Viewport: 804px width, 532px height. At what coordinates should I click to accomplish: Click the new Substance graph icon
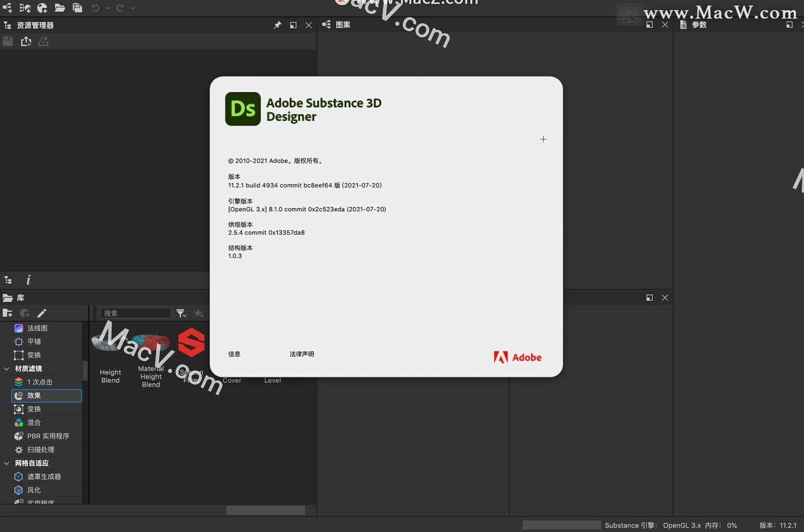coord(7,8)
